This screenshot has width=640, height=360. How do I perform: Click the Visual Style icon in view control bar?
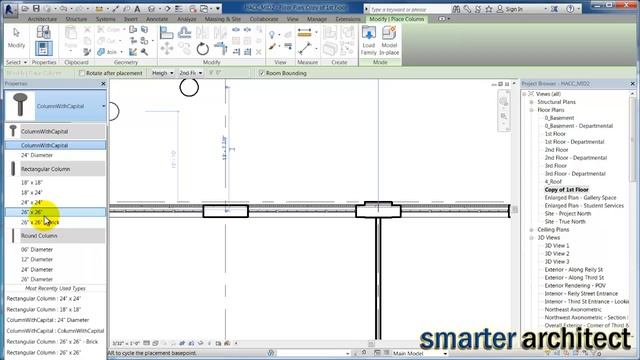click(155, 343)
